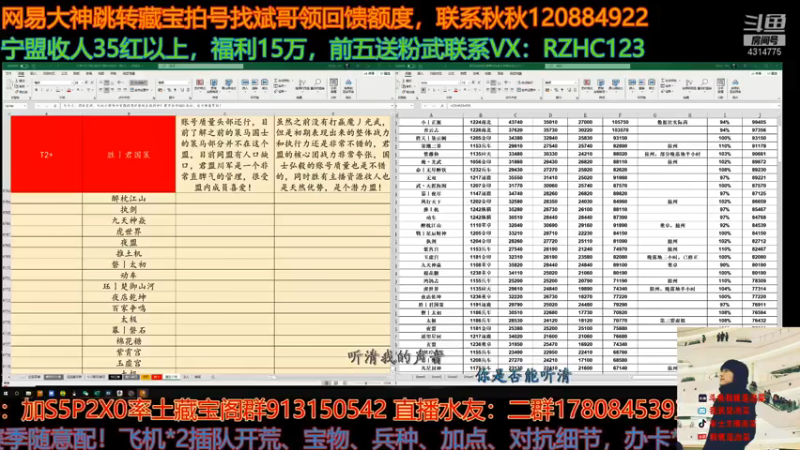Click formula bar in right Excel window

[614, 106]
